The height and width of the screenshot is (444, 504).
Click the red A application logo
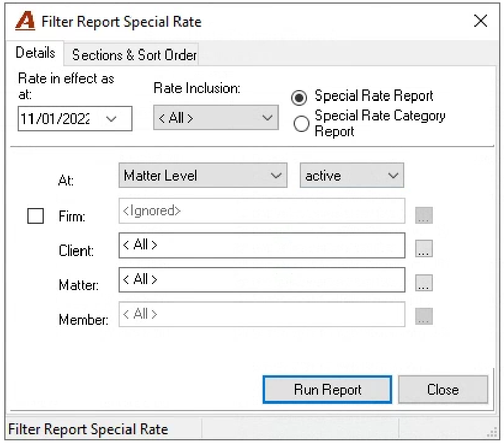25,21
